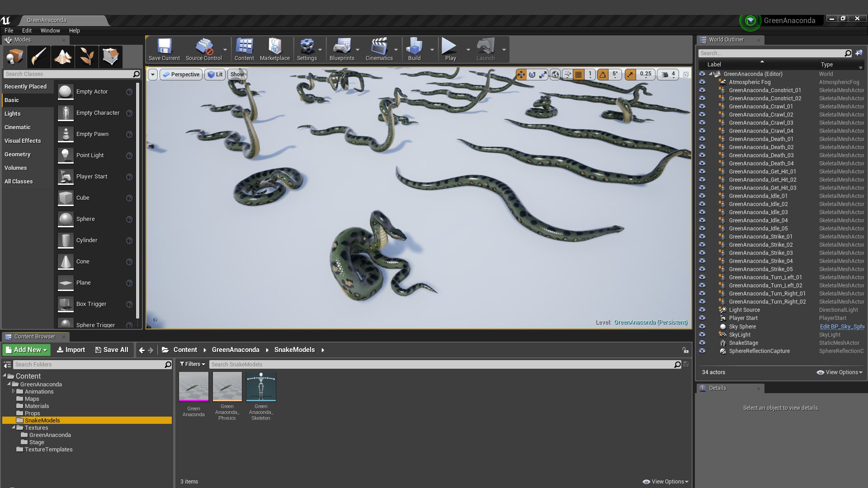Expand the Animations folder
Viewport: 868px width, 488px height.
(x=14, y=391)
